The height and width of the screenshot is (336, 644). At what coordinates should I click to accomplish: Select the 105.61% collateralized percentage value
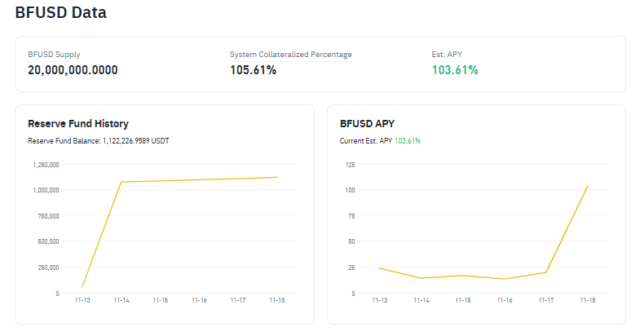tap(253, 70)
